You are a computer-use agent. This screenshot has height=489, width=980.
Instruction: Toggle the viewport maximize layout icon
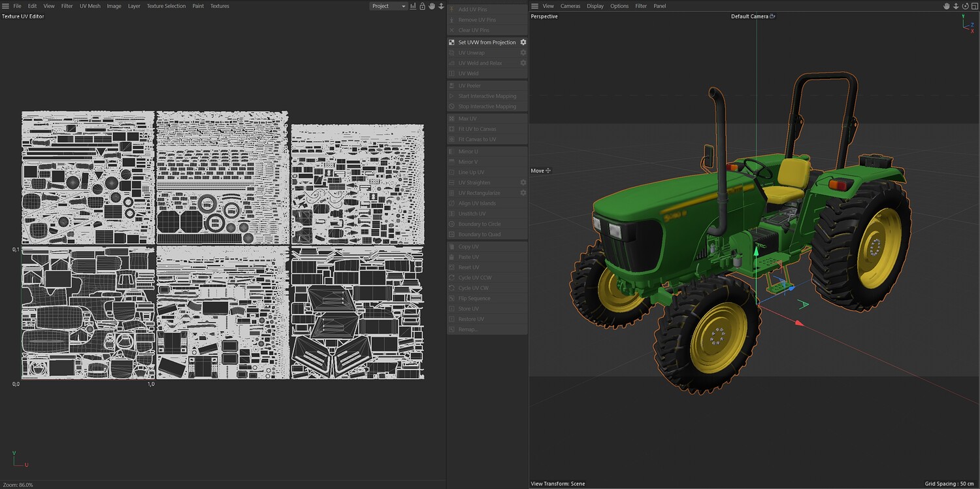tap(973, 6)
